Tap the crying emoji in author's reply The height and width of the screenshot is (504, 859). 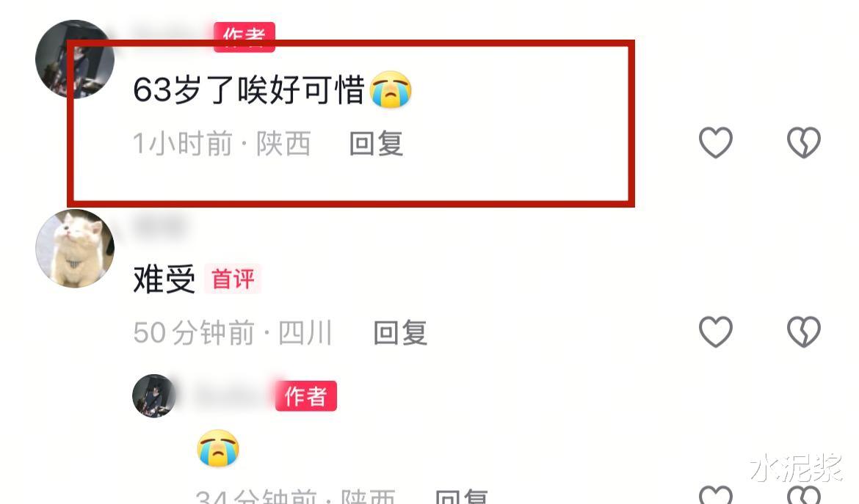tap(218, 448)
